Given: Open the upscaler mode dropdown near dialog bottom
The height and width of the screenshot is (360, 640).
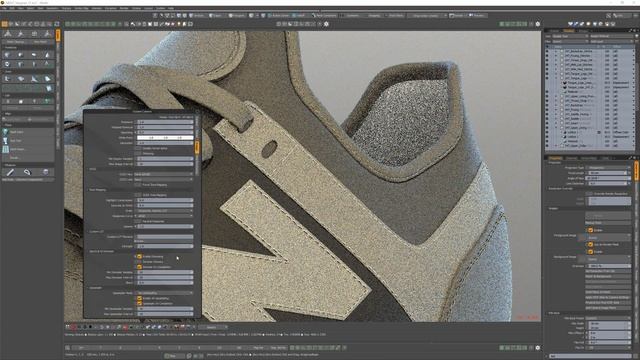Looking at the screenshot, I should coord(165,293).
